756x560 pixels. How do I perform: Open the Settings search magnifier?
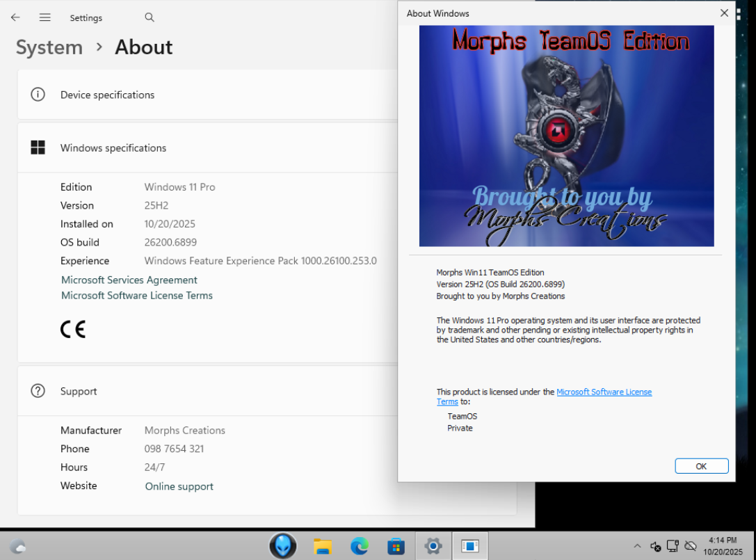click(x=150, y=17)
